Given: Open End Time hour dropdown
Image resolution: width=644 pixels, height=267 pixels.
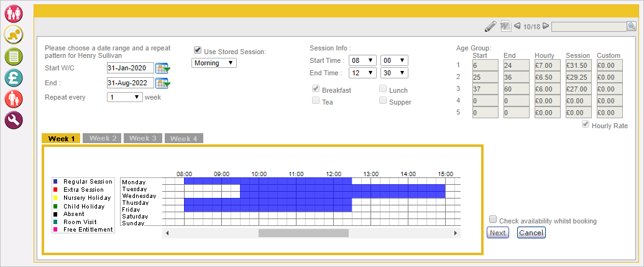Looking at the screenshot, I should [362, 73].
